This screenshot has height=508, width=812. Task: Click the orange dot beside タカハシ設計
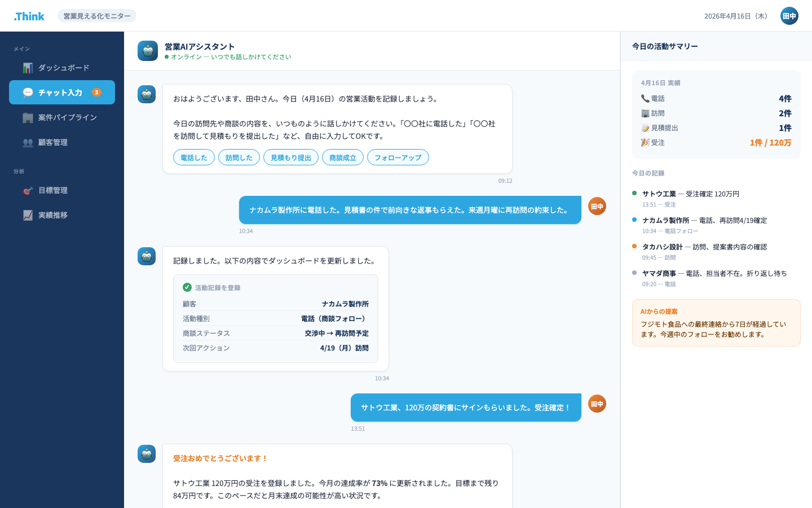(634, 246)
